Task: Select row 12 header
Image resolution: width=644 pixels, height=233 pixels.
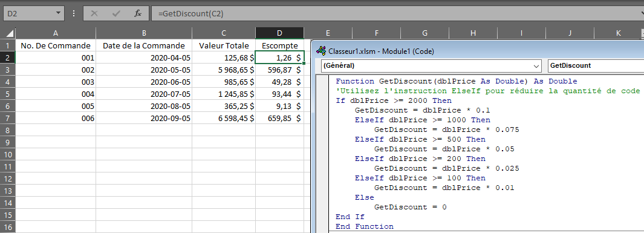Action: (x=8, y=179)
